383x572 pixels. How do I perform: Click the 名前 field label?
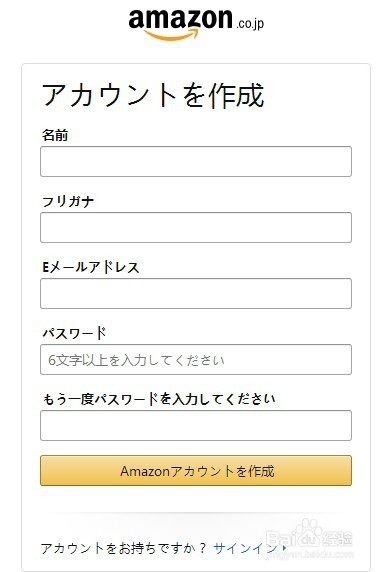(55, 135)
